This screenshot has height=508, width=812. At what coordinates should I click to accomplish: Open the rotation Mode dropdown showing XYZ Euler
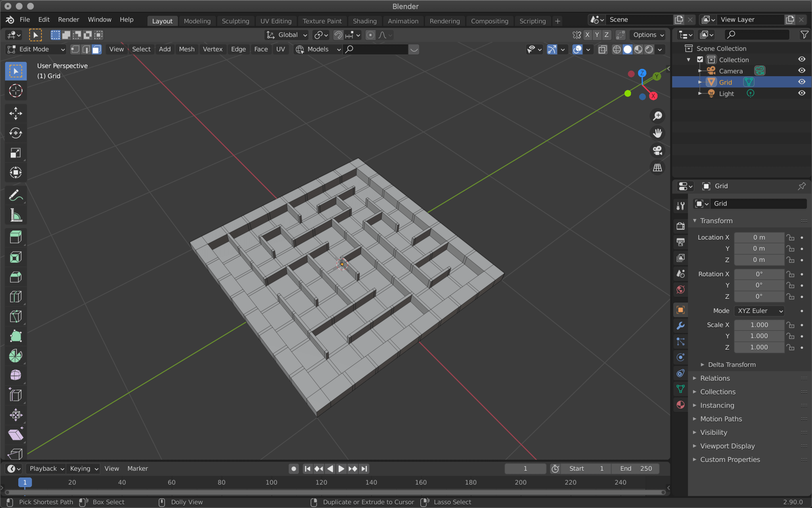pos(758,311)
